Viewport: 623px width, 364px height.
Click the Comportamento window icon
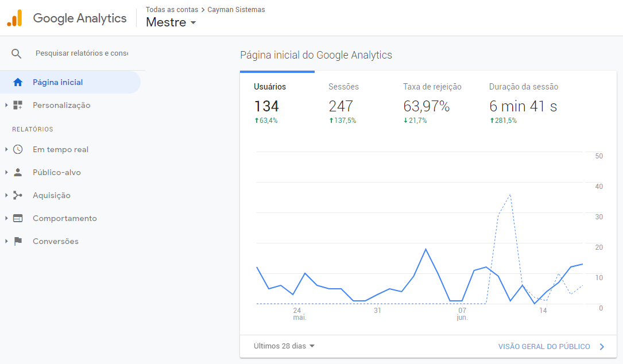tap(18, 218)
